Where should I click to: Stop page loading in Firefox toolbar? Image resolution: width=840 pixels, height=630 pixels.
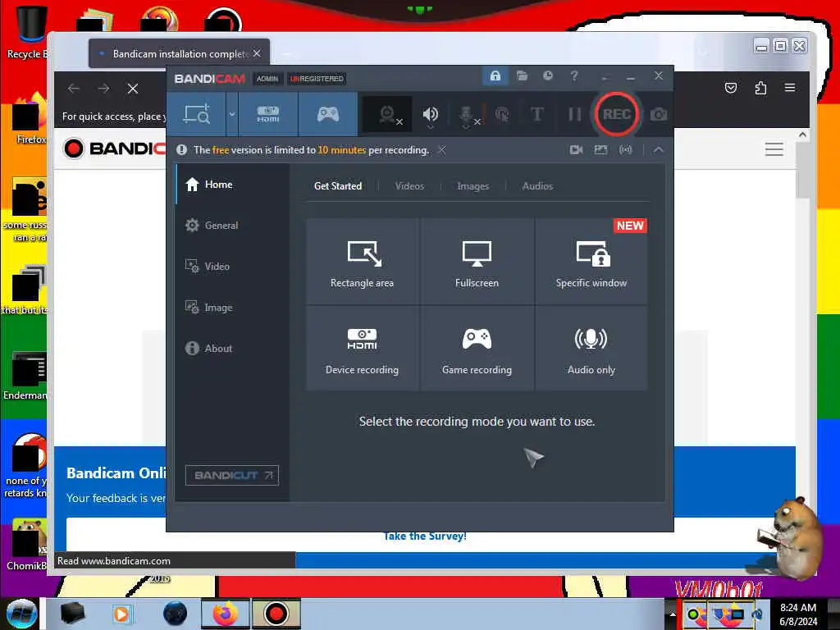(x=133, y=89)
